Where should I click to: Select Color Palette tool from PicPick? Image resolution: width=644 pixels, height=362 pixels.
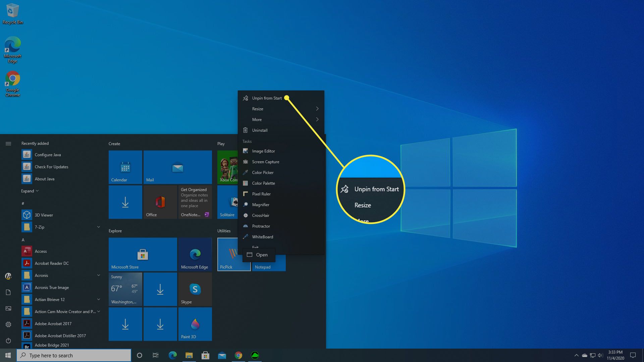pyautogui.click(x=263, y=183)
